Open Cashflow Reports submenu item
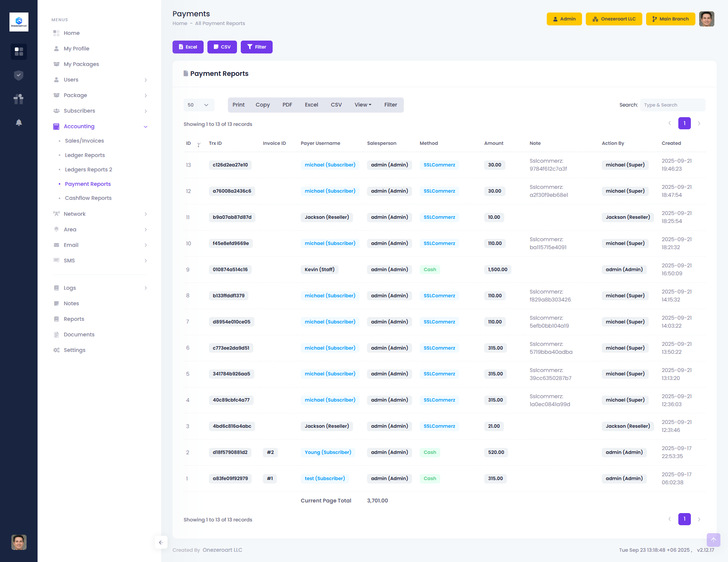This screenshot has width=728, height=562. point(88,198)
